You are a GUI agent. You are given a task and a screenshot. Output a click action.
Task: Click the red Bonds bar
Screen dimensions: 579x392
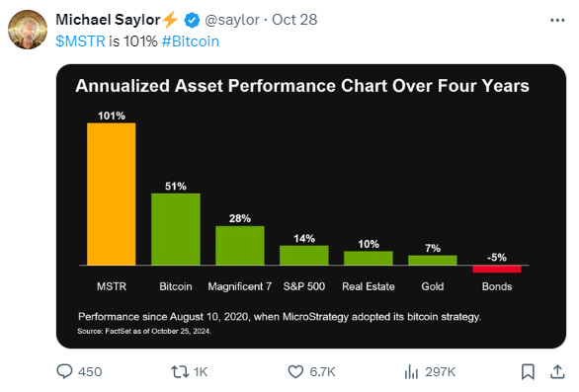(x=497, y=270)
